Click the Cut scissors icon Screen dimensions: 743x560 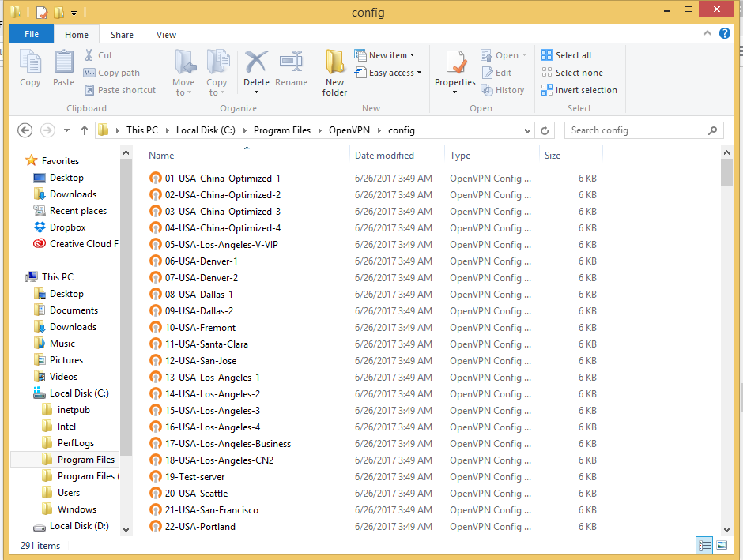pyautogui.click(x=89, y=55)
